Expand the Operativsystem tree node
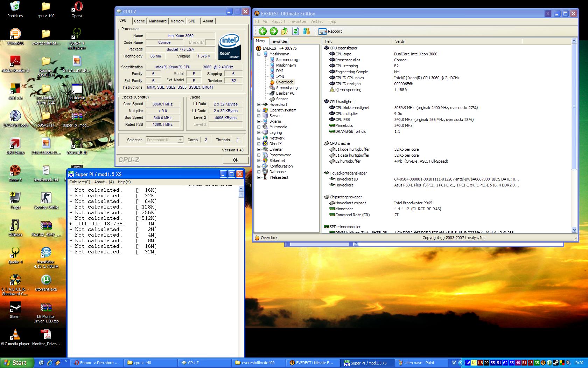Screen dimensions: 588x368 point(259,110)
